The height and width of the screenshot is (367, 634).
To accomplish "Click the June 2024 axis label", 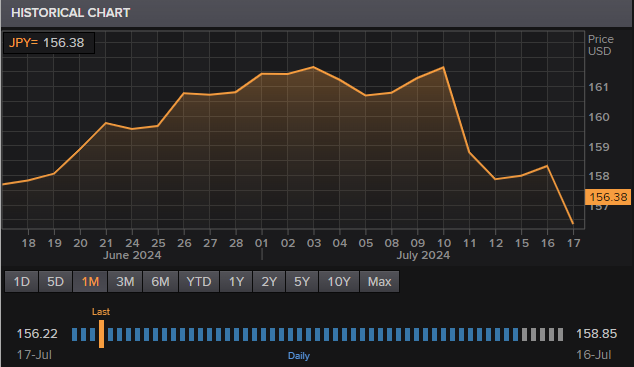I will pyautogui.click(x=132, y=255).
